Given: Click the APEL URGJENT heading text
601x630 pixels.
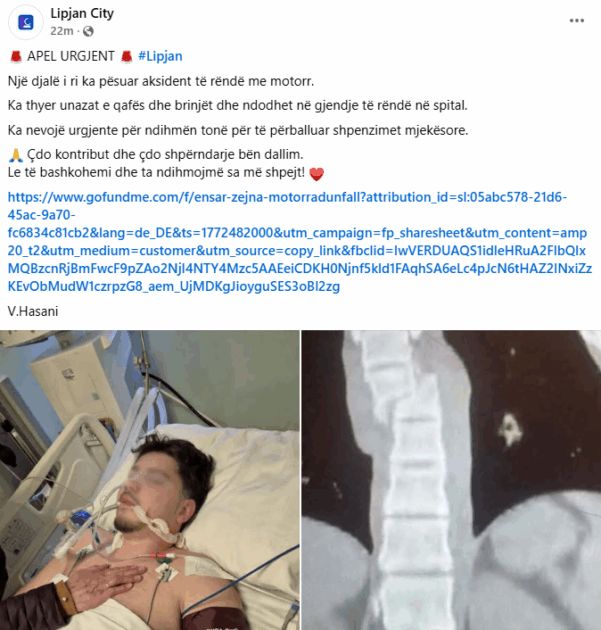Looking at the screenshot, I should (71, 56).
